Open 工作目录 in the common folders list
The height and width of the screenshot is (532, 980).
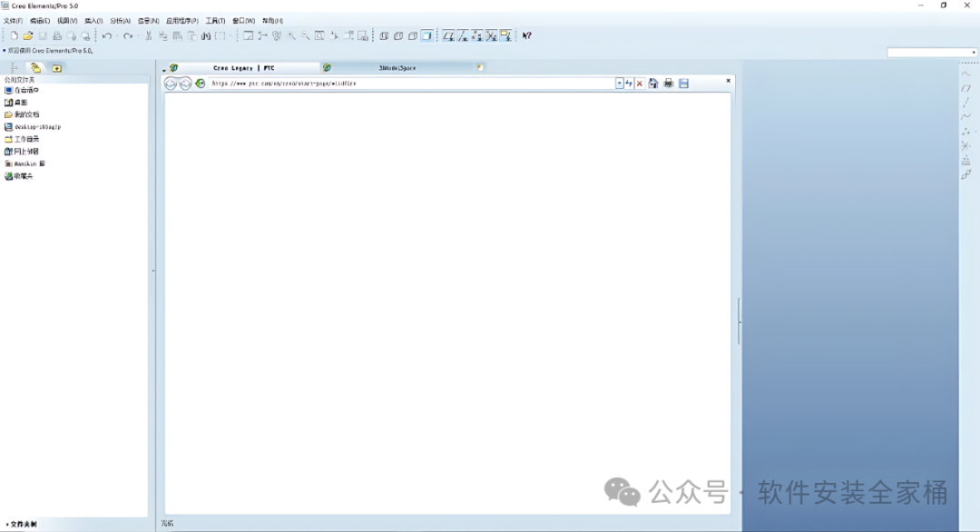coord(22,139)
